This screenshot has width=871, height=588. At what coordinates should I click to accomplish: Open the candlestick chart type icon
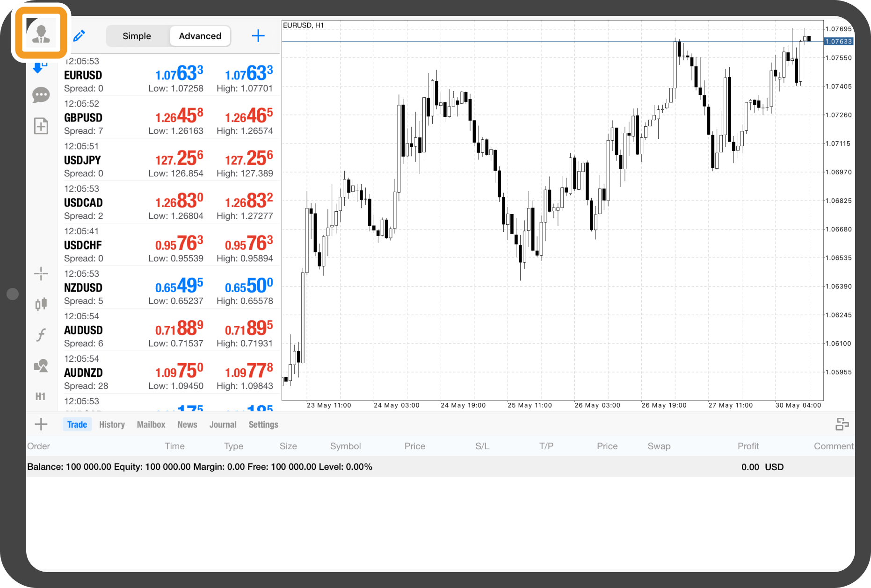[41, 304]
